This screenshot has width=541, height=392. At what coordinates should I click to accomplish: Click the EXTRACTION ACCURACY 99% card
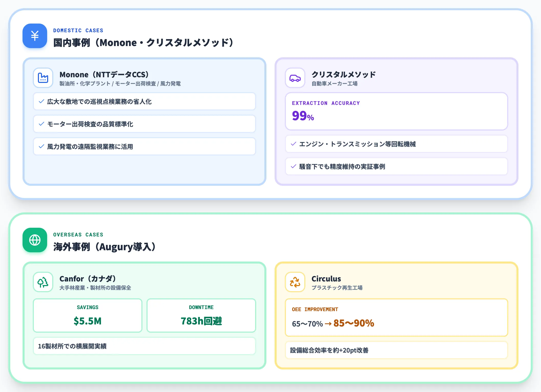pos(397,111)
